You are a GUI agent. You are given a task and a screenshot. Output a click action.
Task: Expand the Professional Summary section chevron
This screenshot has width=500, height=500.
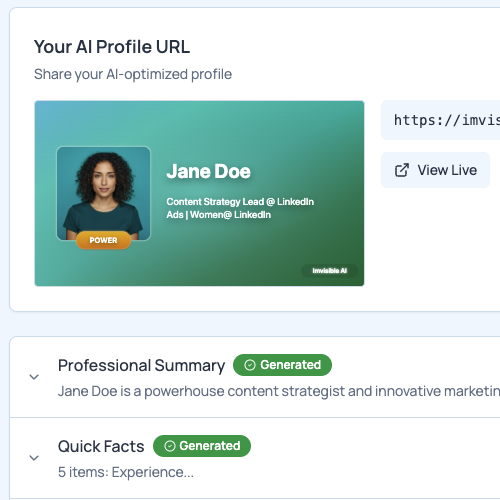point(34,377)
